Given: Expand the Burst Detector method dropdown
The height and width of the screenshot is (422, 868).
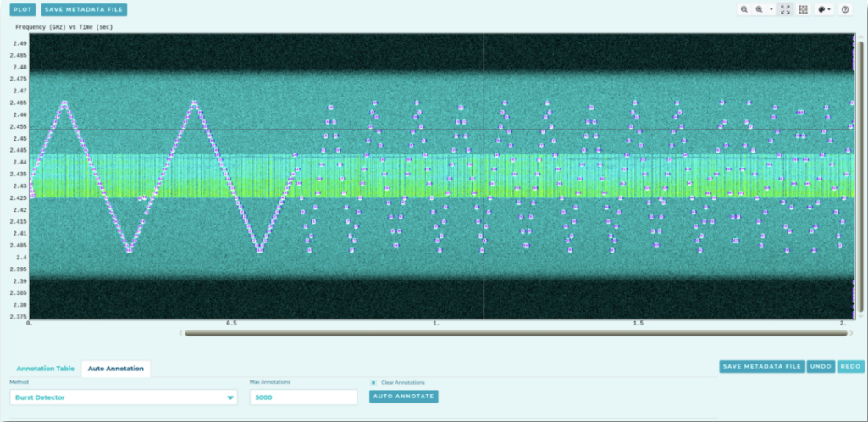Looking at the screenshot, I should (x=124, y=397).
